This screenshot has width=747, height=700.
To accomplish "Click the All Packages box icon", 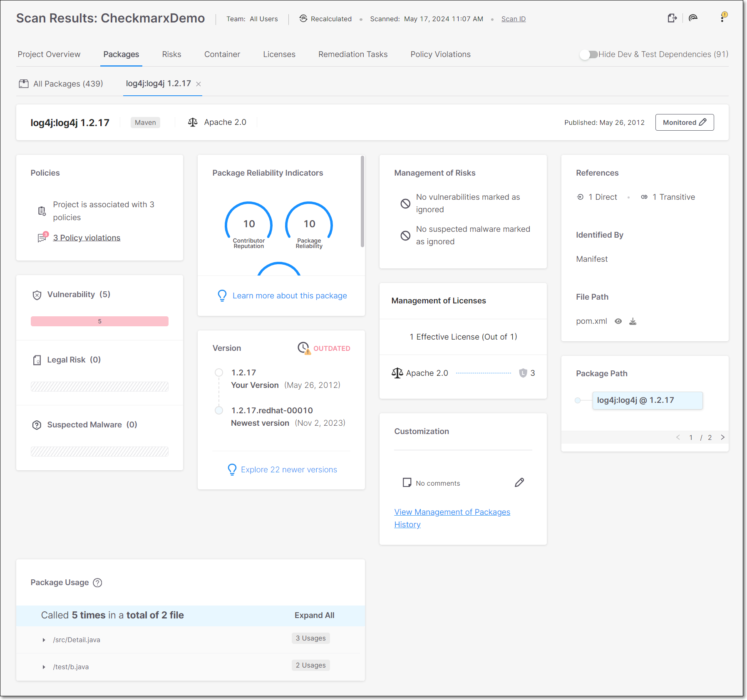I will click(x=24, y=84).
